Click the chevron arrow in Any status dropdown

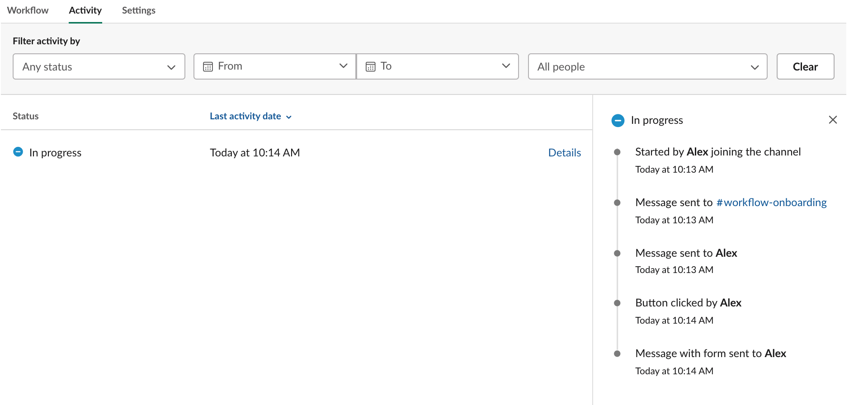pos(171,67)
